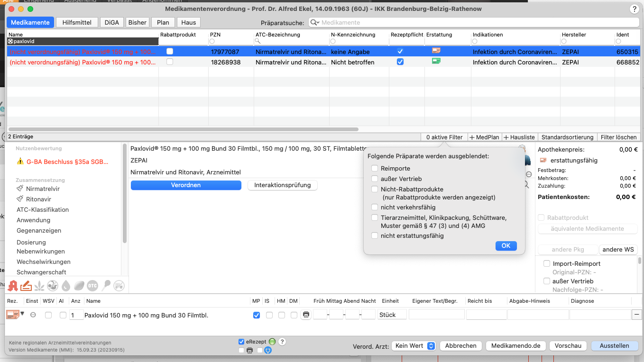The width and height of the screenshot is (644, 362).
Task: Open Medikamendo.de button
Action: coord(516,346)
